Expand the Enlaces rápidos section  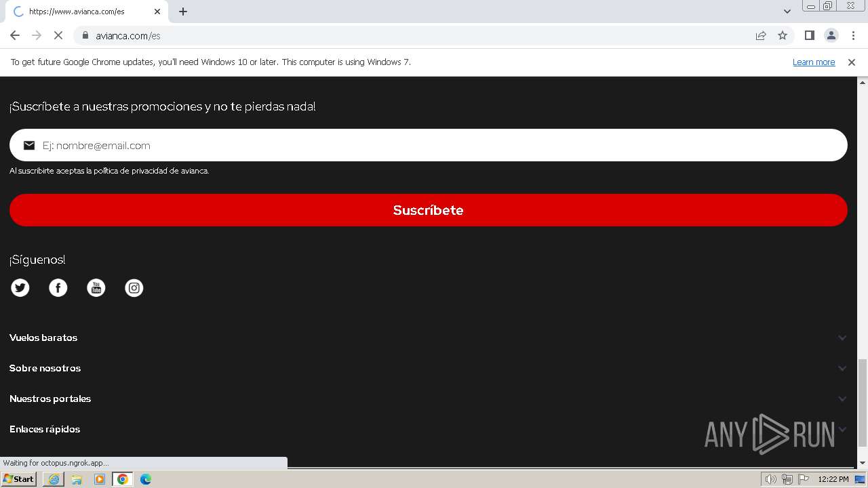pyautogui.click(x=428, y=429)
